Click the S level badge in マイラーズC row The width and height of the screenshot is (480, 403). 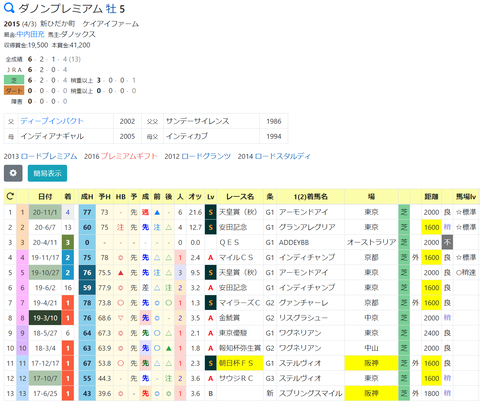coord(211,303)
